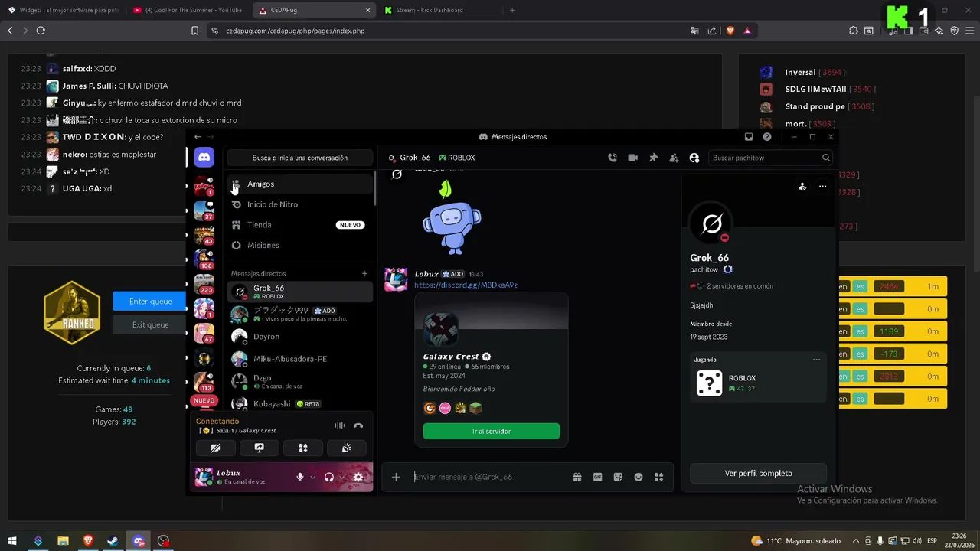The image size is (980, 551).
Task: Open the gift picker in message bar
Action: [x=577, y=477]
